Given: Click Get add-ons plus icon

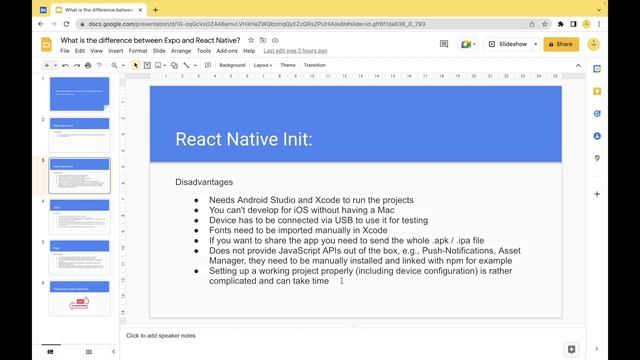Looking at the screenshot, I should click(597, 194).
